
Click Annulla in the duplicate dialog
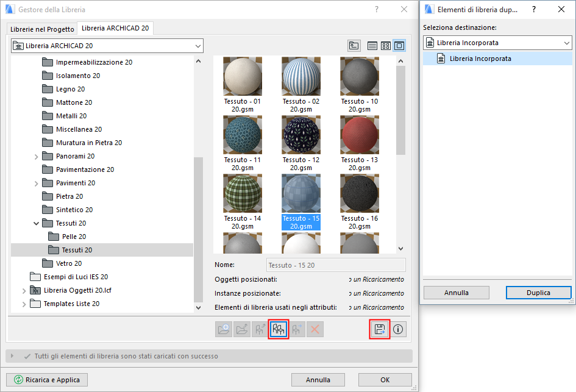tap(457, 293)
